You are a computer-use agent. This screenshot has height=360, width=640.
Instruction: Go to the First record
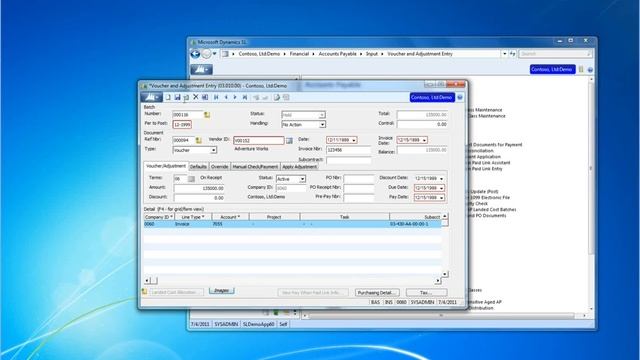(216, 97)
